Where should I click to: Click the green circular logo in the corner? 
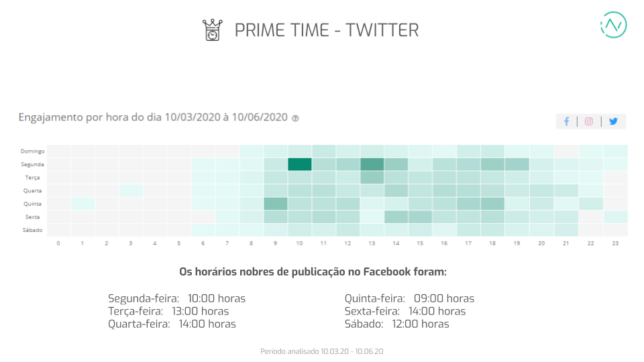(x=613, y=25)
